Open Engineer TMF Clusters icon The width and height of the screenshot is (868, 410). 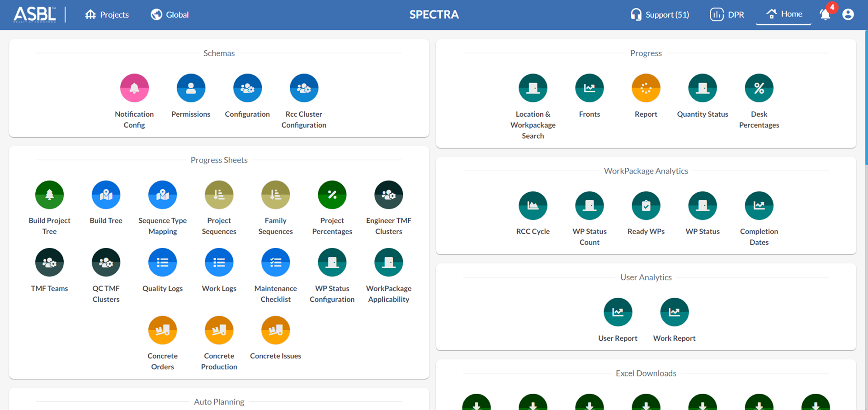click(x=388, y=195)
